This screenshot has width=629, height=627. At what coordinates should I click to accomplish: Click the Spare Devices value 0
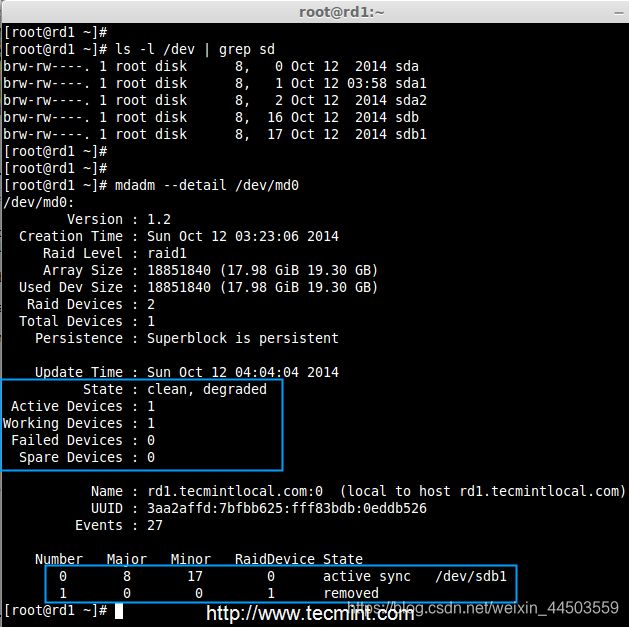[151, 457]
